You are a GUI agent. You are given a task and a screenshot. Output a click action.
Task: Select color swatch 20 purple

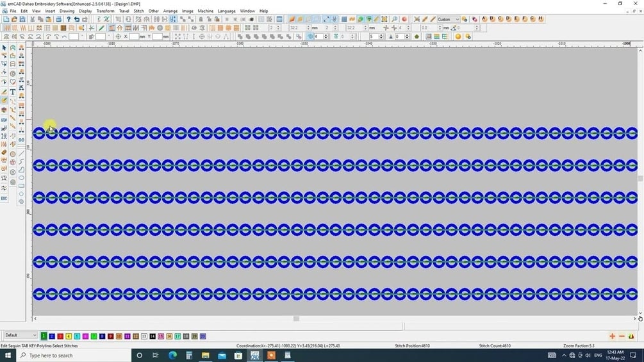pos(203,336)
